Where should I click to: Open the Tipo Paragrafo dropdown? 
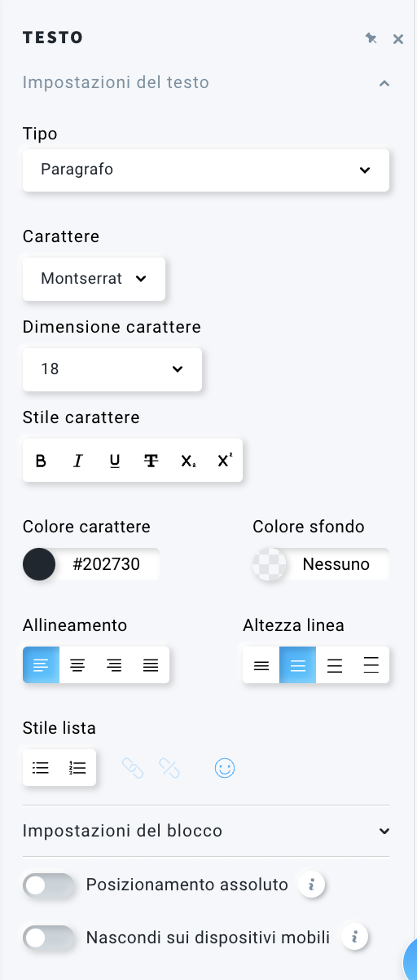(x=206, y=170)
